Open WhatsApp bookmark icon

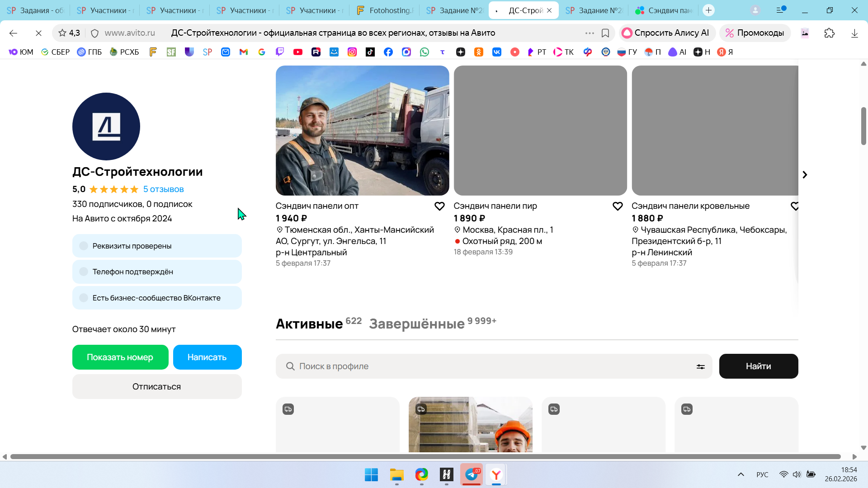coord(425,52)
